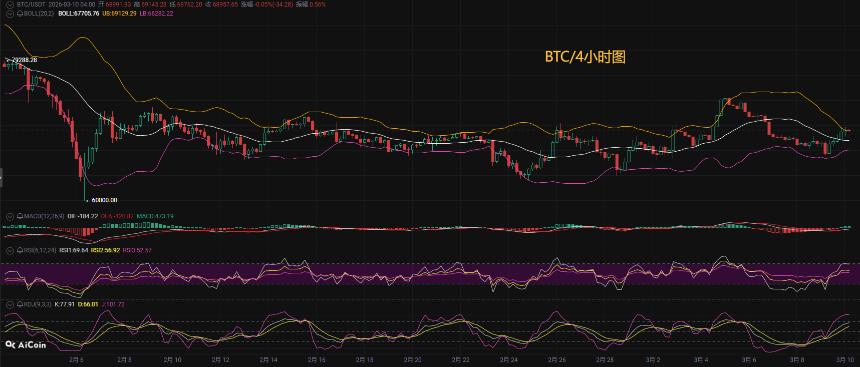
Task: Collapse the RSI indicator panel chevron
Action: 10,250
